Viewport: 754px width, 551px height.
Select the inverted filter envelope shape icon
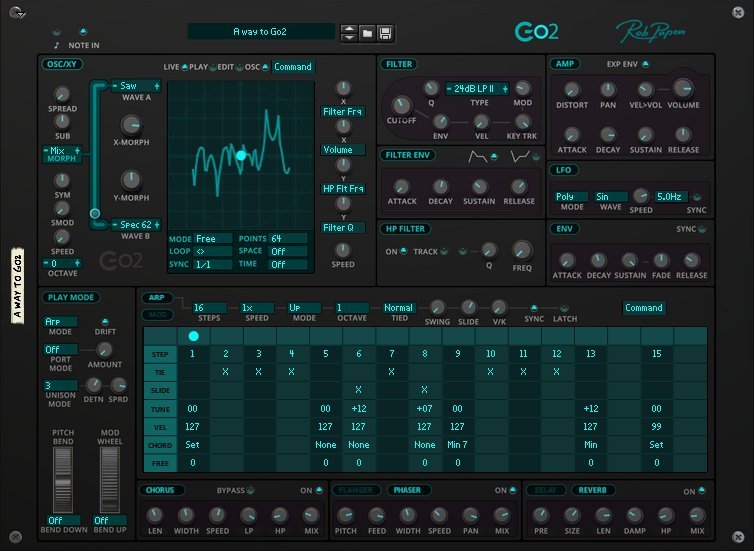(520, 157)
